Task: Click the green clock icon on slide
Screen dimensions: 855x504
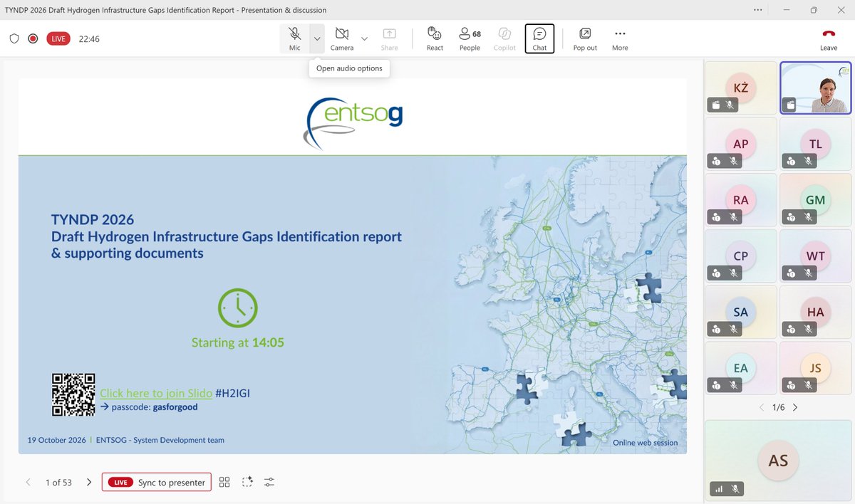Action: (237, 308)
